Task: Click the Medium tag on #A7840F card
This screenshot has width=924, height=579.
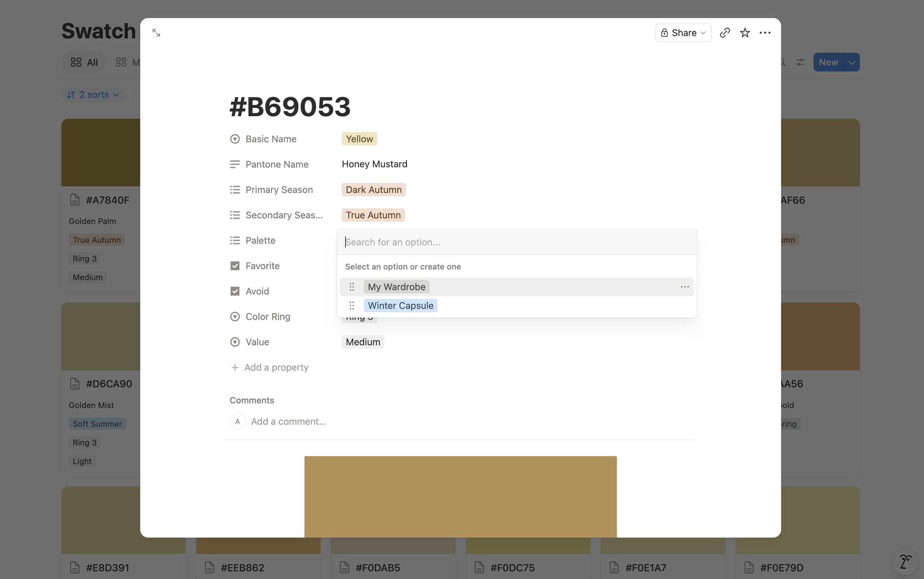Action: pos(88,277)
